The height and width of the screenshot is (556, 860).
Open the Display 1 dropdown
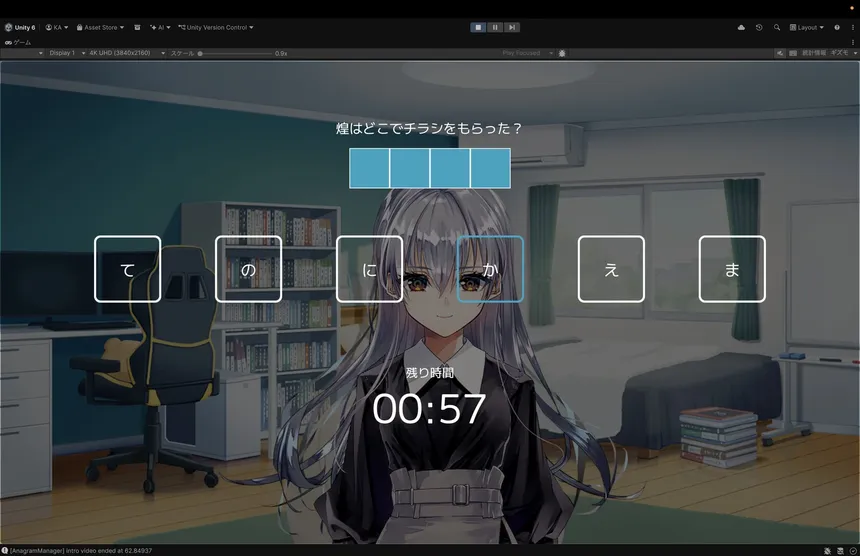[x=66, y=53]
